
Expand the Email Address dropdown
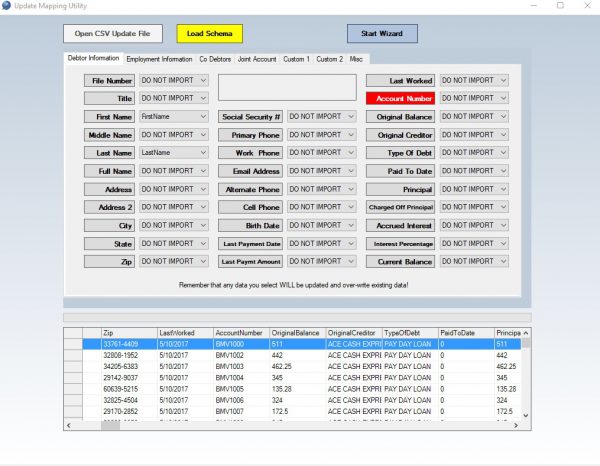(321, 171)
